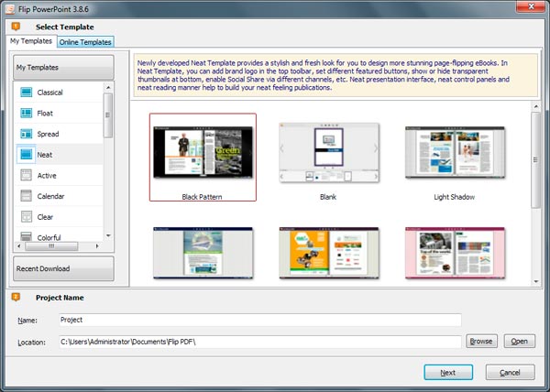The width and height of the screenshot is (550, 392).
Task: Click the Spread list label
Action: [48, 134]
